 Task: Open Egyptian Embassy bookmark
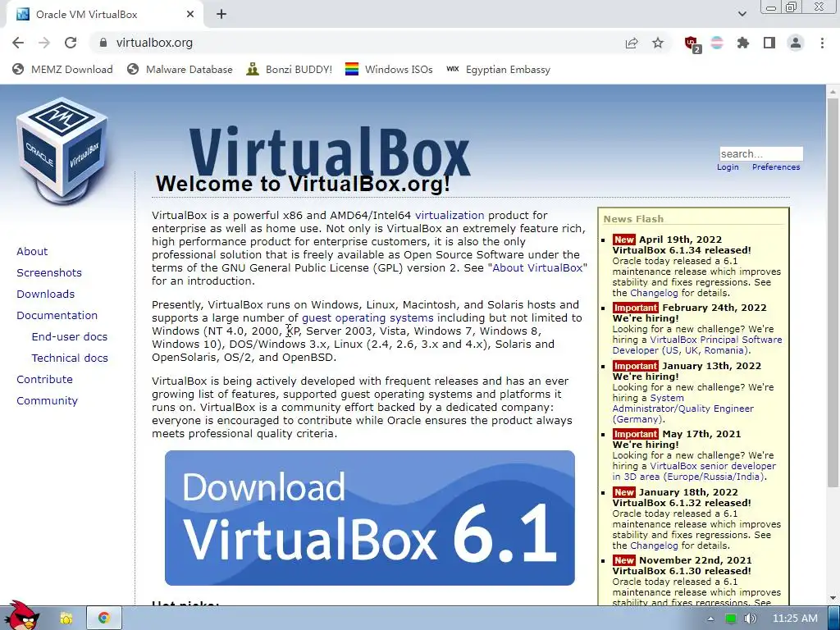point(498,70)
